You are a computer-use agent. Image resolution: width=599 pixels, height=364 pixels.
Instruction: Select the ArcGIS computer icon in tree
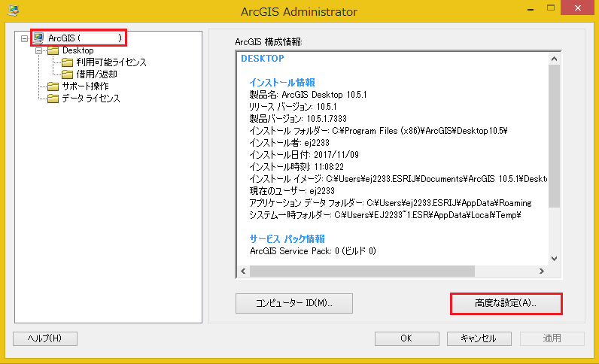point(38,38)
